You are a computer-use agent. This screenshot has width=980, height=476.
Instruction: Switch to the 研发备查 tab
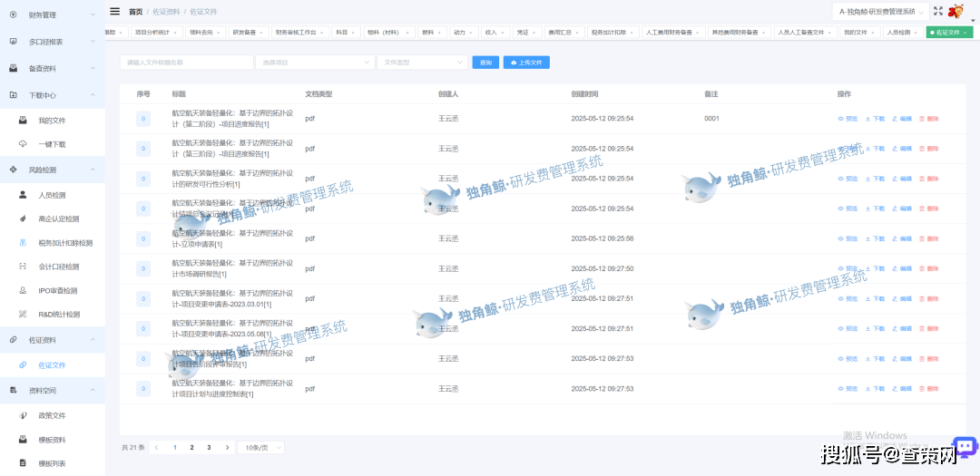coord(246,32)
